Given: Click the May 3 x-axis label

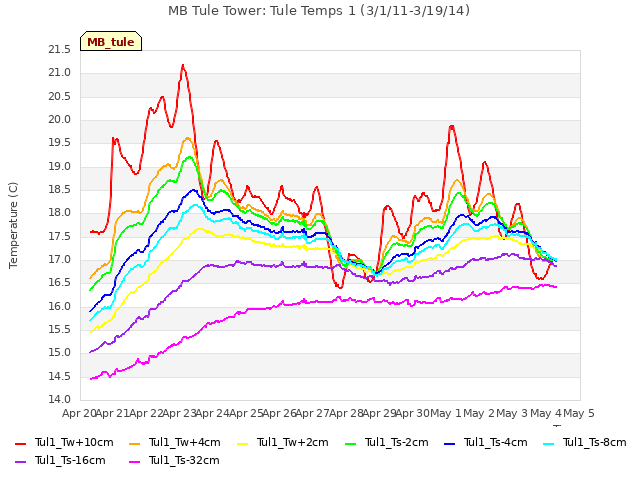Looking at the screenshot, I should 513,413.
